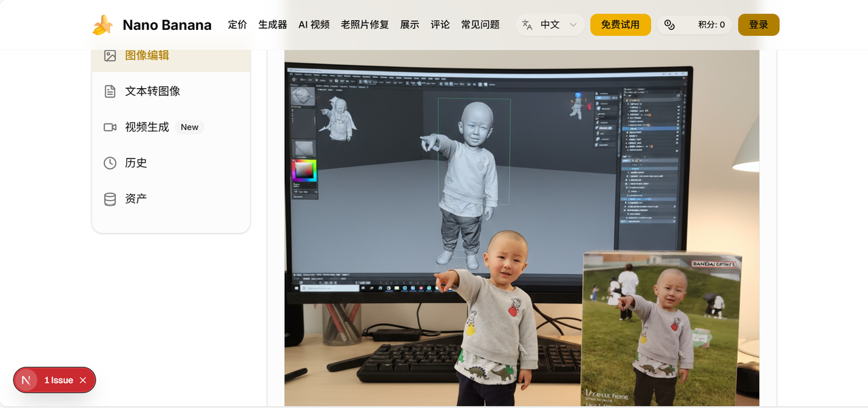The height and width of the screenshot is (408, 868).
Task: Click the coins icon next to 积分
Action: coord(669,25)
